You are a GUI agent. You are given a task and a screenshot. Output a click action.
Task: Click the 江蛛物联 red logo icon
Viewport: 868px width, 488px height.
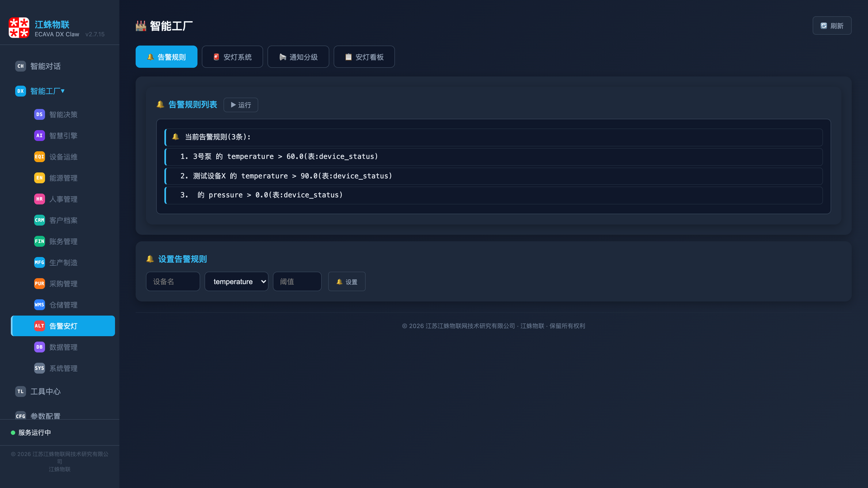[x=19, y=28]
